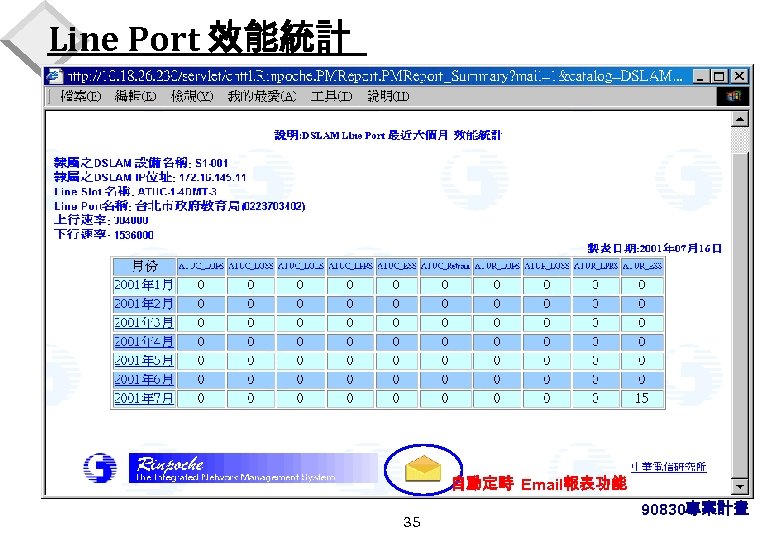This screenshot has width=780, height=540.
Task: Click the Rinpoche network management banner
Action: [x=253, y=468]
